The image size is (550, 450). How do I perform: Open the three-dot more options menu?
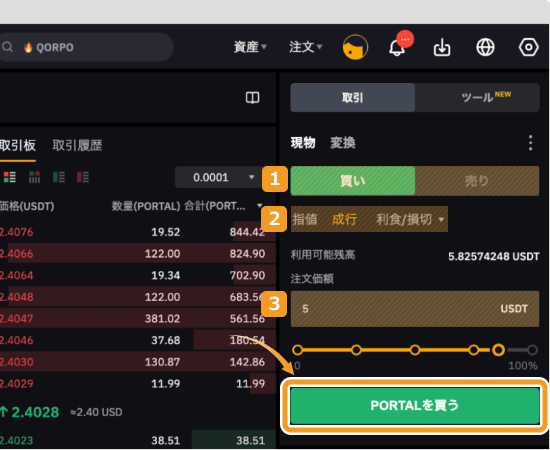click(x=530, y=143)
